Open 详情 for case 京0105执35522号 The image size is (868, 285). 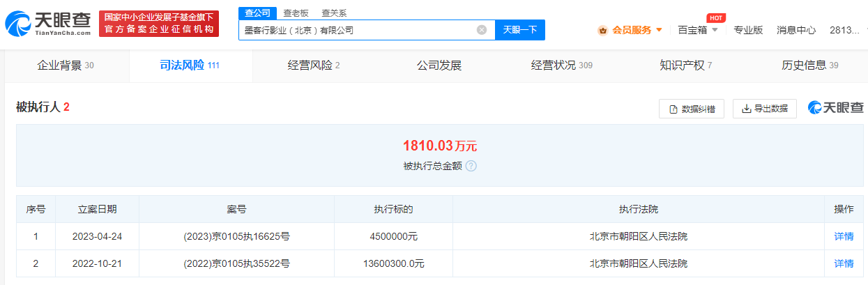point(844,263)
